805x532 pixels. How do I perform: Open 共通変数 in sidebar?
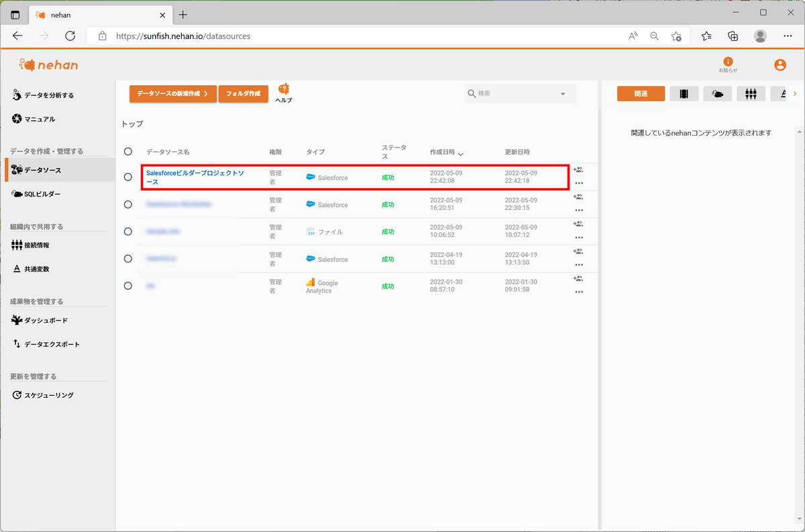pyautogui.click(x=31, y=269)
